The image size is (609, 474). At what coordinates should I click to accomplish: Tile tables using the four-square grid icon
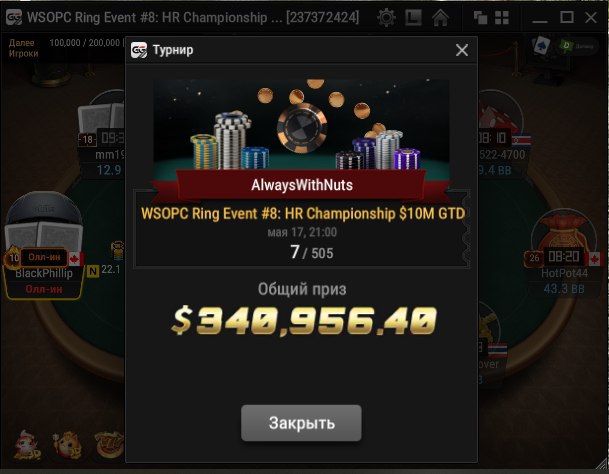[502, 17]
